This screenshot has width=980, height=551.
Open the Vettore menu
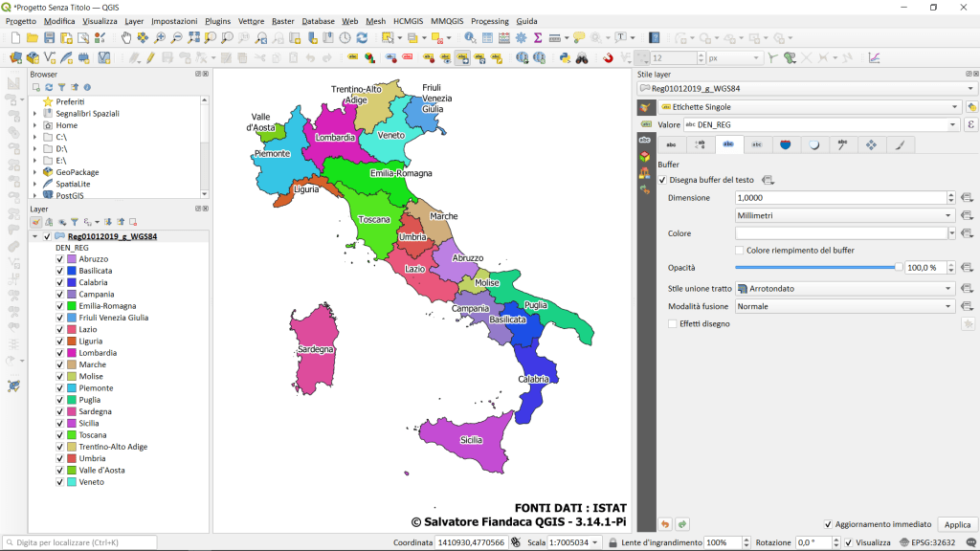(251, 21)
